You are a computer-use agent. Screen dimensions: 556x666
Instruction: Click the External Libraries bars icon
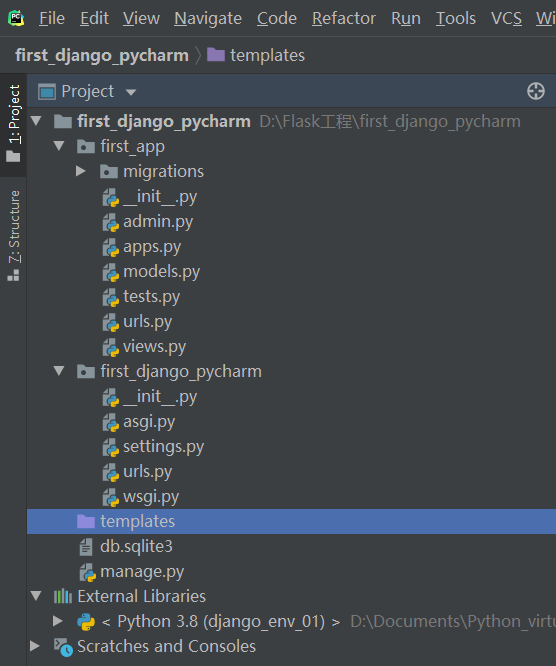click(x=63, y=596)
